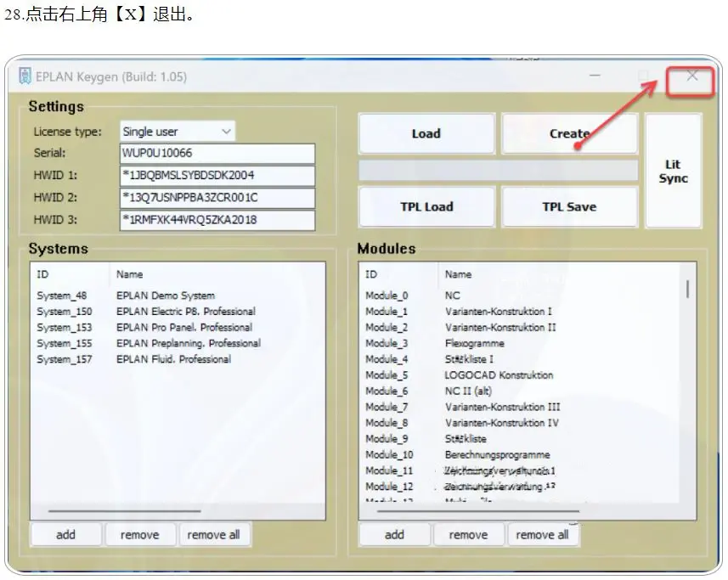
Task: Click the ID column header in Modules
Action: [x=371, y=274]
